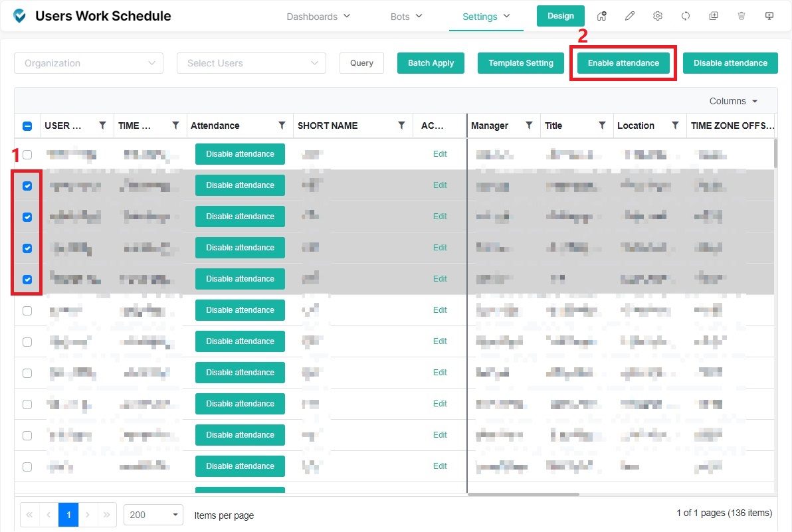
Task: Open the items per page dropdown
Action: coord(153,515)
